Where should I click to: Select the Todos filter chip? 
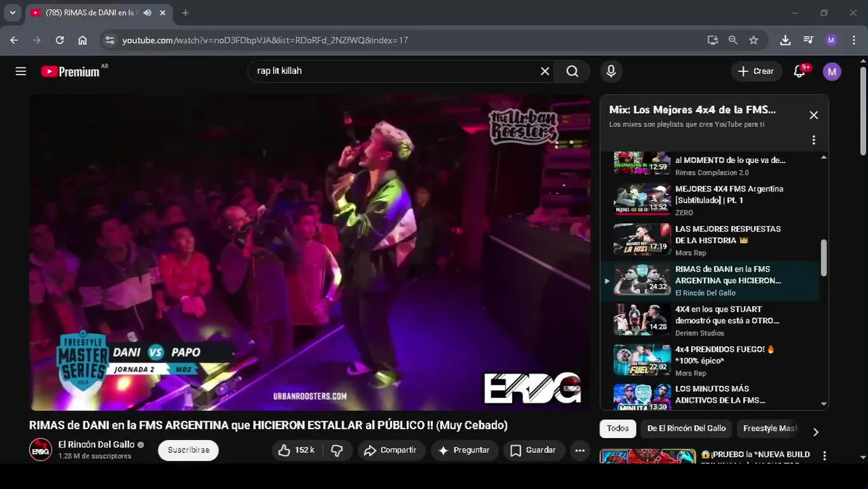(x=617, y=428)
